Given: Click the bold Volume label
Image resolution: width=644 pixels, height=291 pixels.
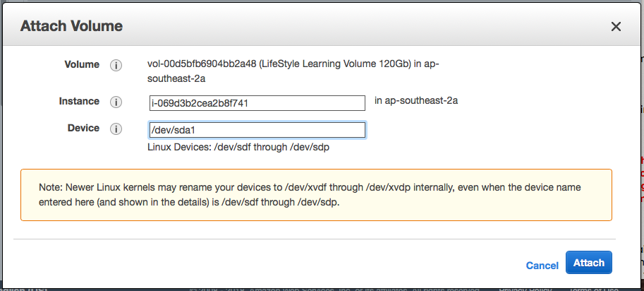Looking at the screenshot, I should tap(82, 64).
